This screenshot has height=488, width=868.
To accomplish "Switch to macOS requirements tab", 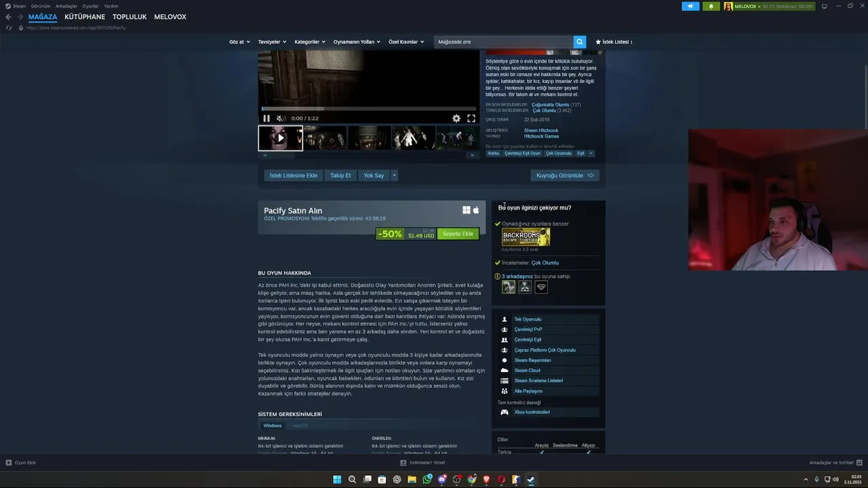I will click(x=300, y=426).
